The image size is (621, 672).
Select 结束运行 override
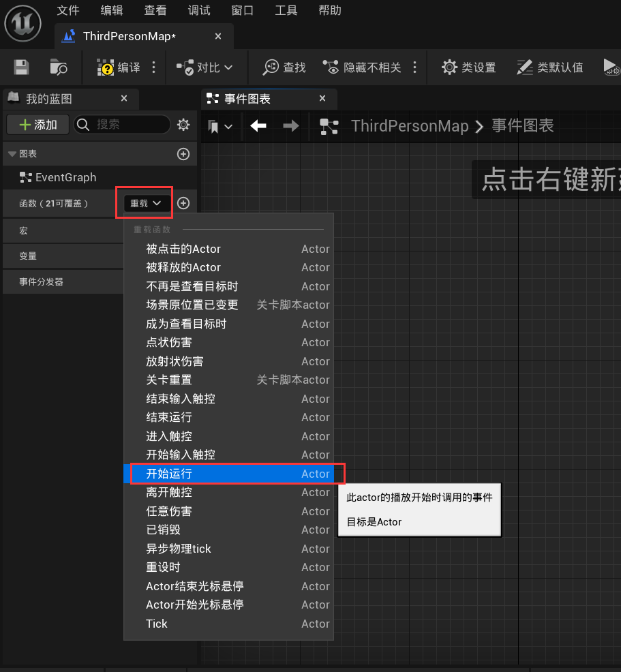pos(228,417)
